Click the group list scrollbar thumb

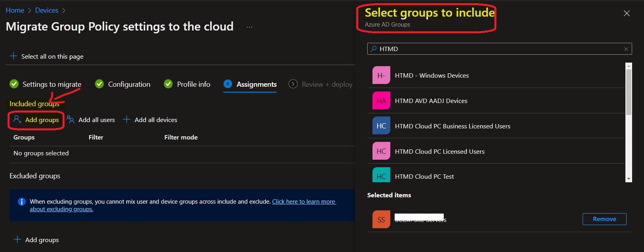click(x=629, y=92)
